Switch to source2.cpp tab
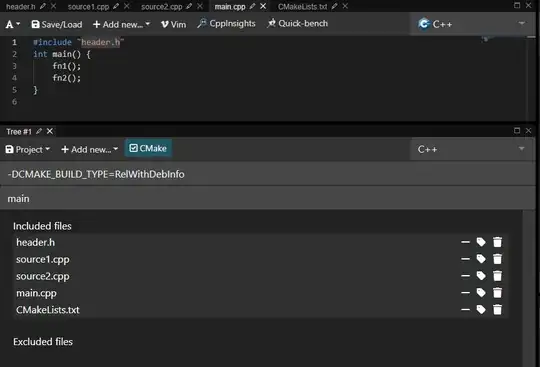 tap(162, 7)
